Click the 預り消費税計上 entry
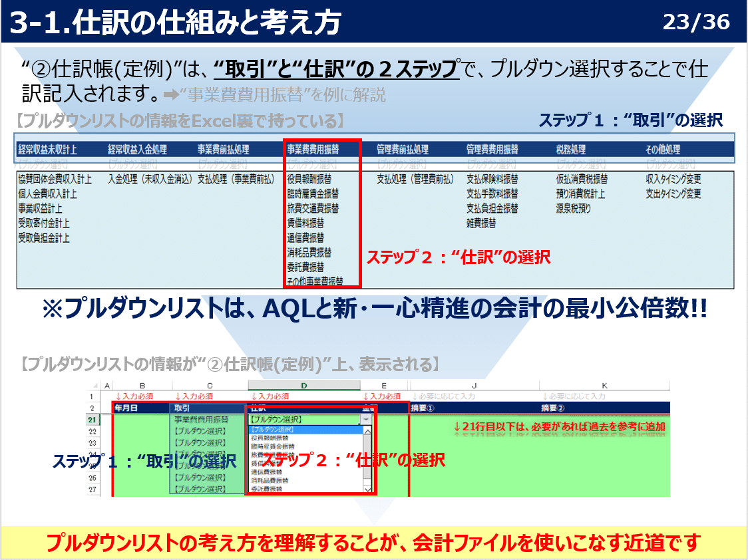The width and height of the screenshot is (748, 560). coord(580,194)
